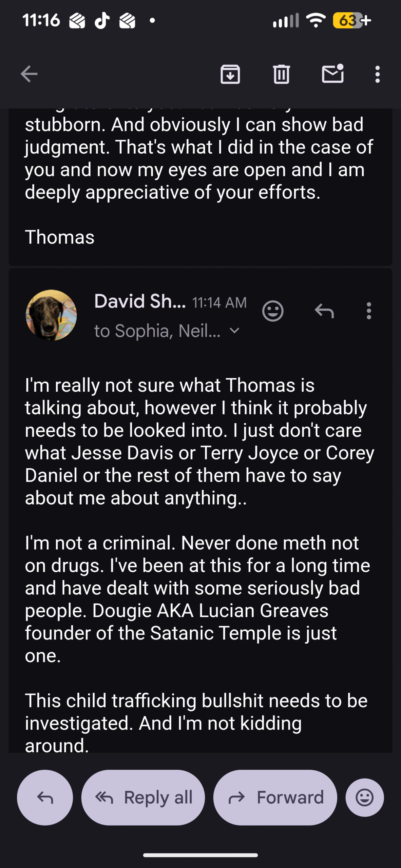Delete this email with trash icon
Screen dimensions: 401x868
(x=281, y=74)
